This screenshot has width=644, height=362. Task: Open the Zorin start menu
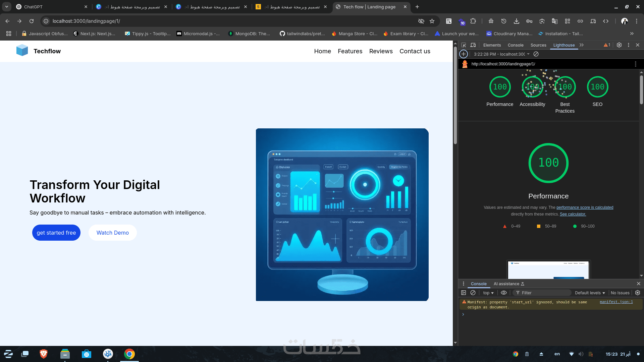point(8,354)
